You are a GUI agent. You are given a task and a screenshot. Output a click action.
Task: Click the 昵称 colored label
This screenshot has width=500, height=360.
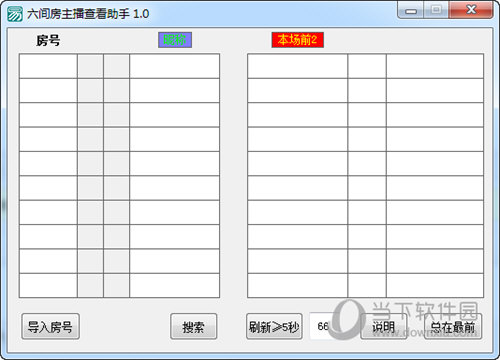(x=175, y=40)
